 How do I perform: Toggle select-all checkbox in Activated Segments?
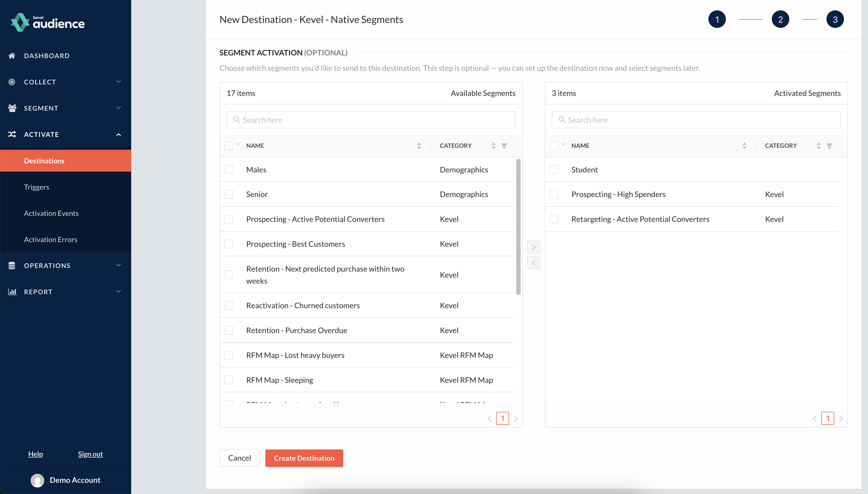tap(554, 146)
